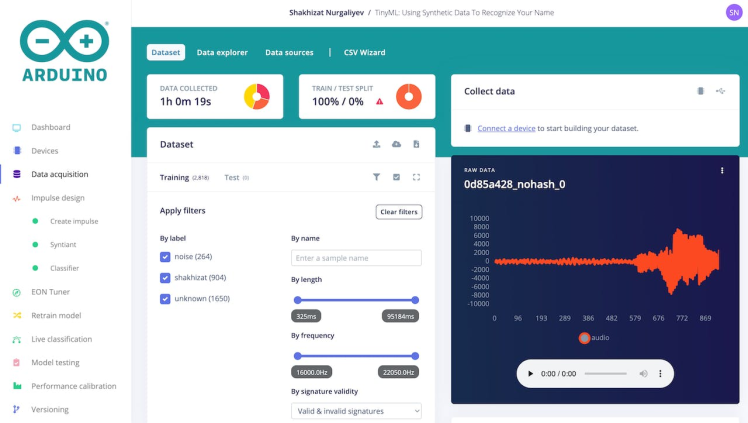
Task: Click the audio player more options icon
Action: 660,373
